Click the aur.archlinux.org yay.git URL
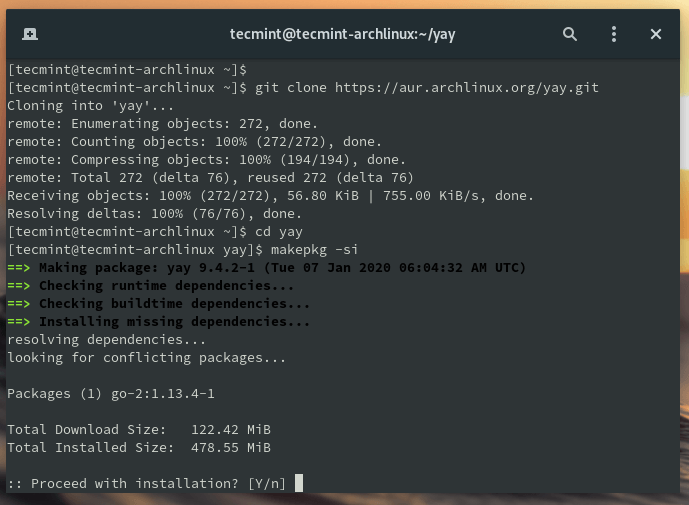The width and height of the screenshot is (689, 505). (466, 88)
